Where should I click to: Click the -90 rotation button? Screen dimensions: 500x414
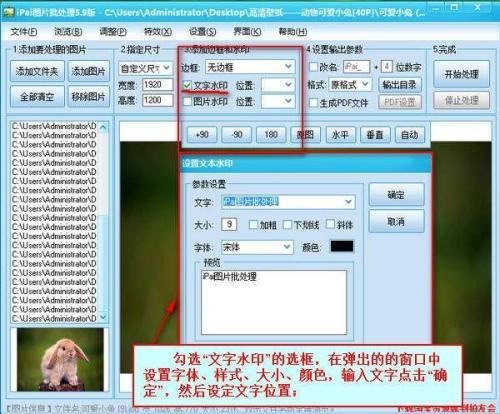(x=237, y=135)
